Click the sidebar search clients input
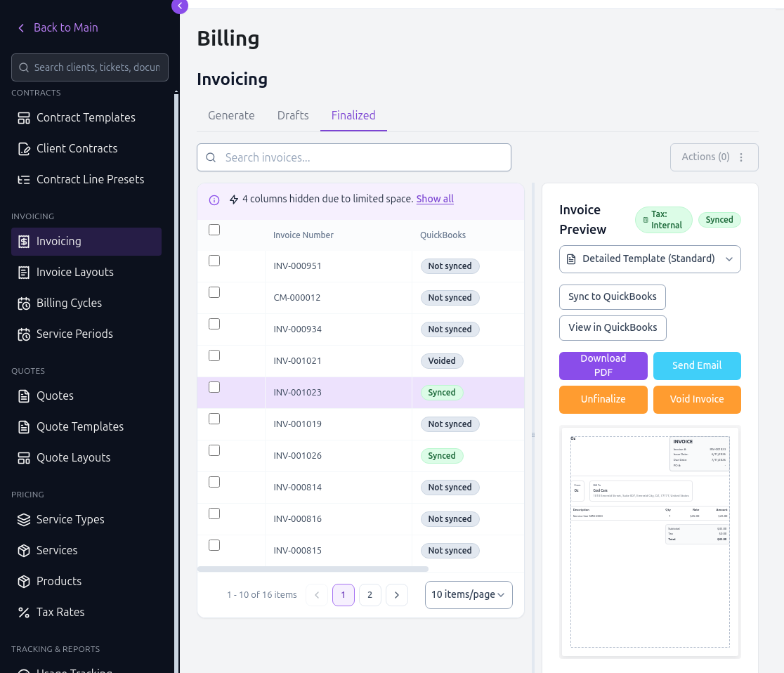This screenshot has width=784, height=673. click(x=90, y=67)
